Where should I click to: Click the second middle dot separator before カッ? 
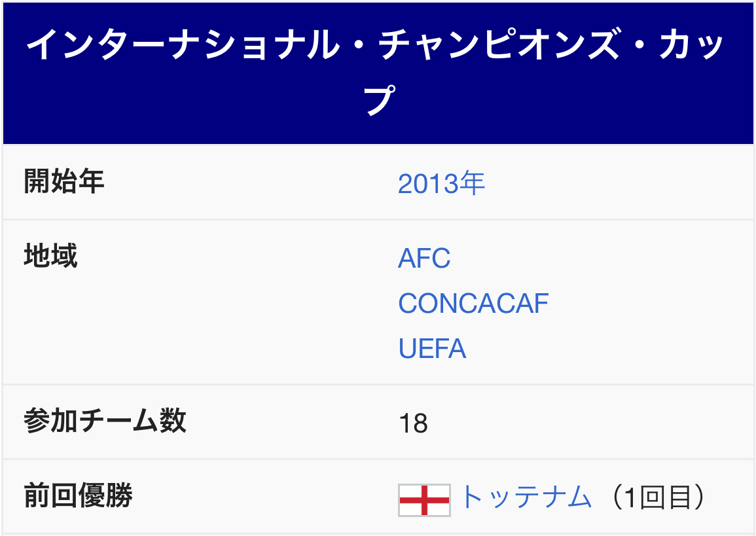coord(639,45)
